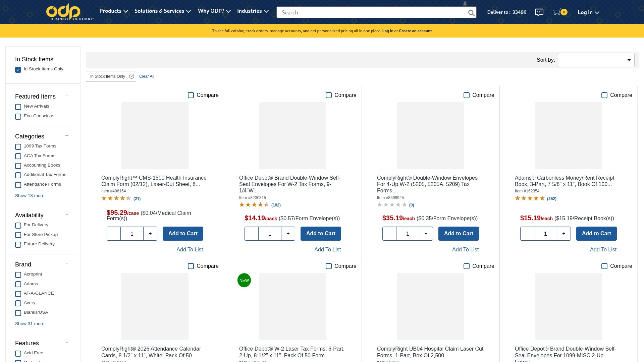The height and width of the screenshot is (362, 644).
Task: Uncheck In Stock Items Only checkbox
Action: point(18,70)
